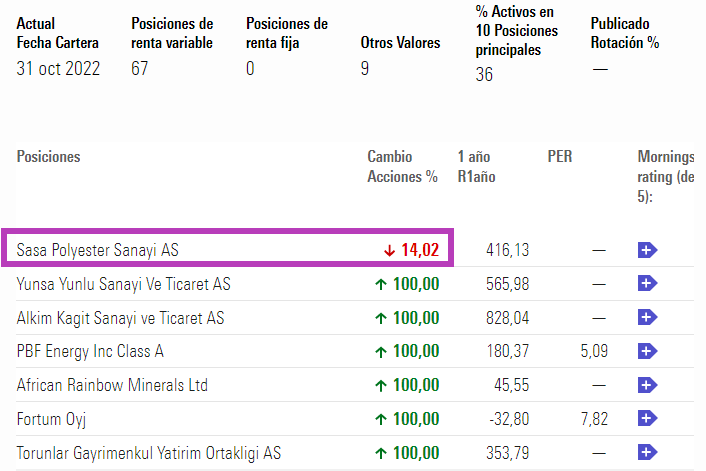Click Morningstar rating column header
Screen dimensions: 706x471
click(x=666, y=177)
